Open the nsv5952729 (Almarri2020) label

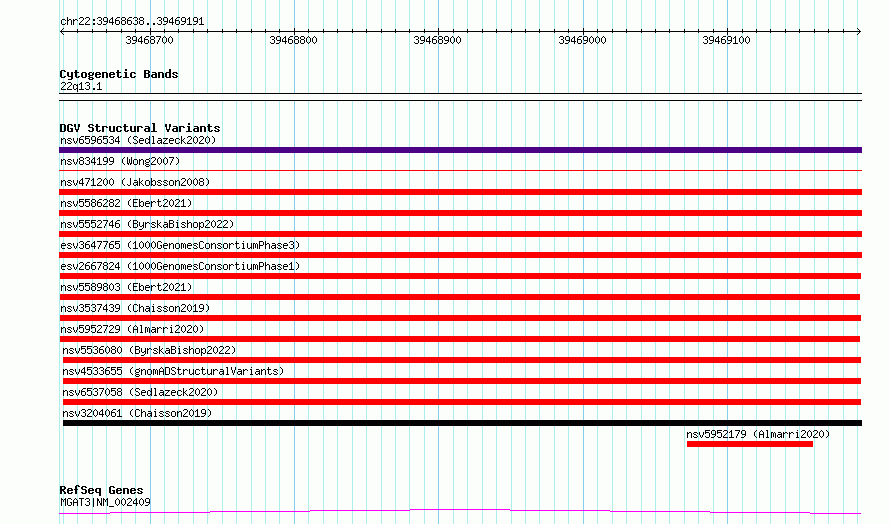click(x=132, y=329)
